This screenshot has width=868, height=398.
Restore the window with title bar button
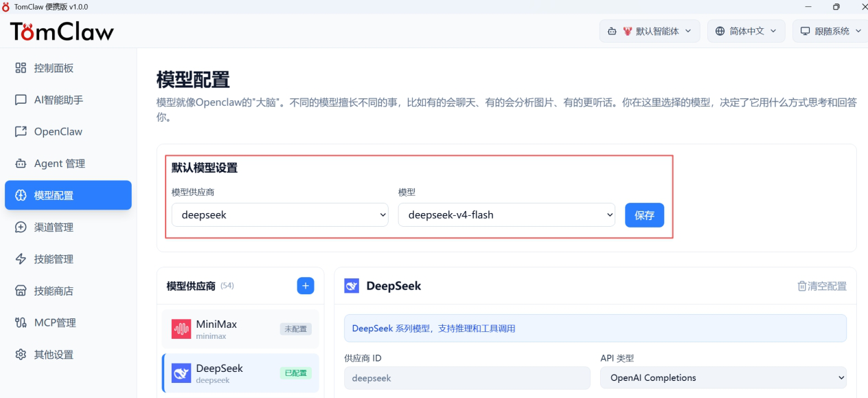tap(836, 7)
